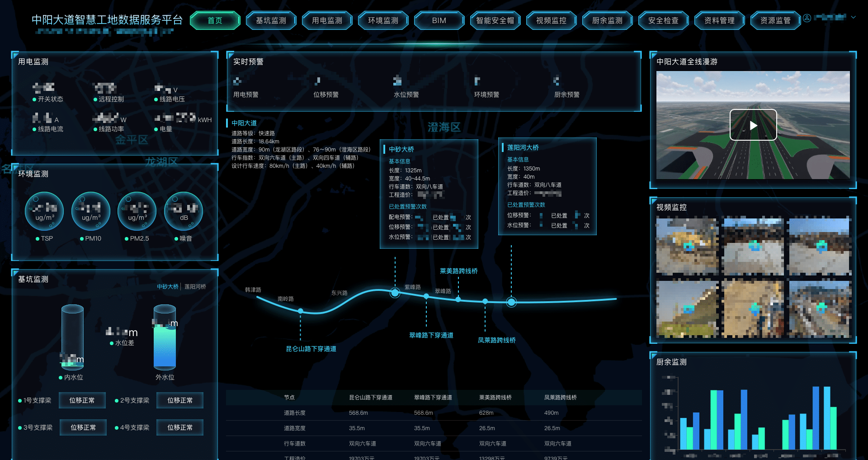Click the 外水位 cylinder gauge

[x=165, y=337]
